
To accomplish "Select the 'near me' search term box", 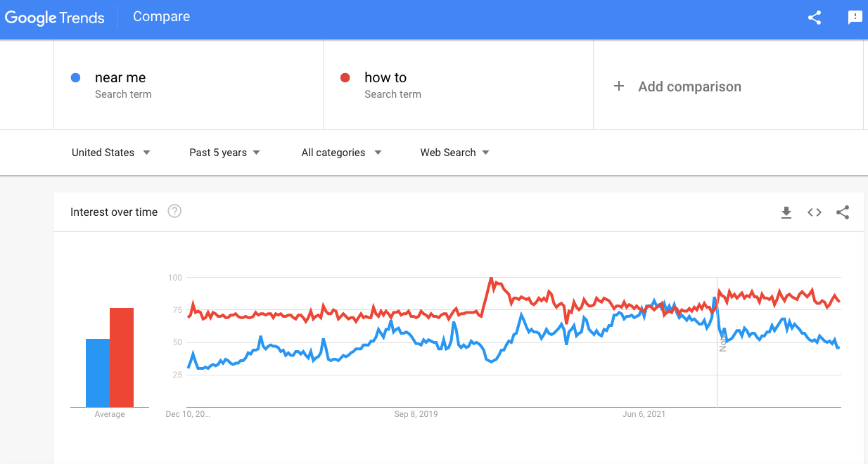I will tap(189, 85).
